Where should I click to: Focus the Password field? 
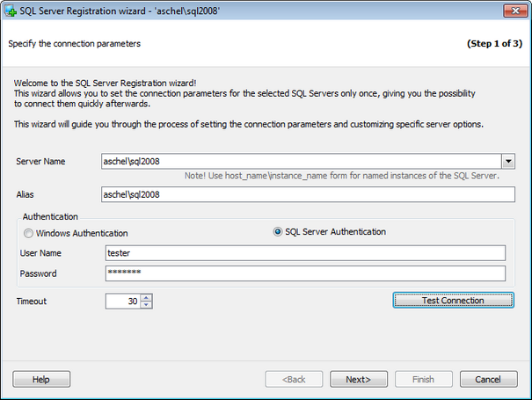pyautogui.click(x=305, y=273)
